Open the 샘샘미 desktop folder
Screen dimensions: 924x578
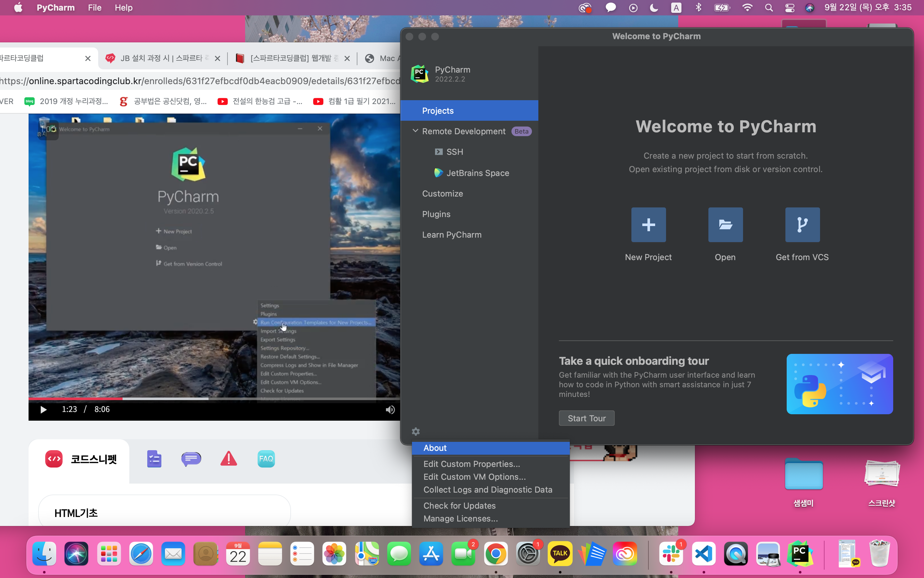coord(804,482)
